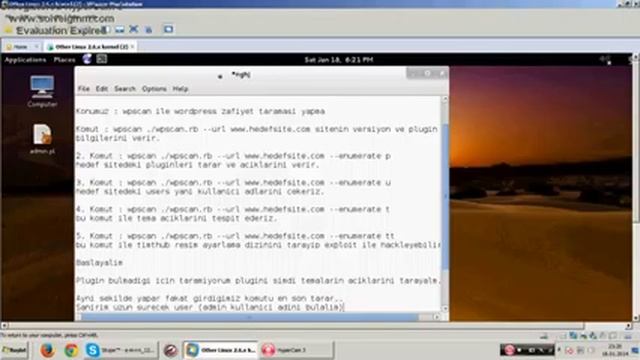Open the Places menu in GNOME panel
The width and height of the screenshot is (640, 360).
pos(64,60)
